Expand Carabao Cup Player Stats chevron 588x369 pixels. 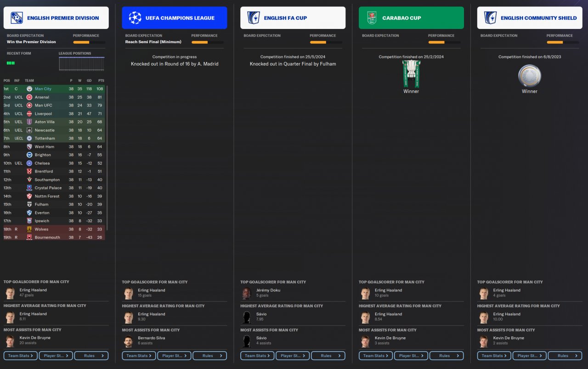point(423,356)
